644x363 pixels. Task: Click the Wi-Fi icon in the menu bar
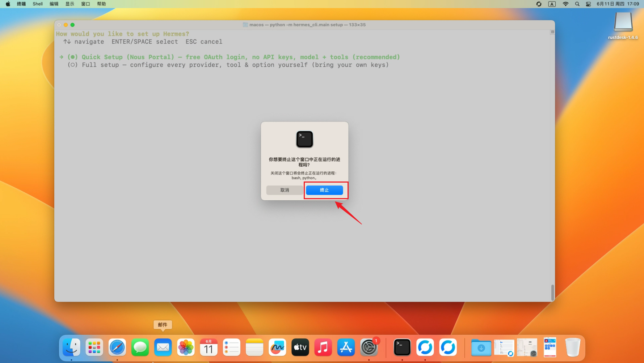[565, 4]
